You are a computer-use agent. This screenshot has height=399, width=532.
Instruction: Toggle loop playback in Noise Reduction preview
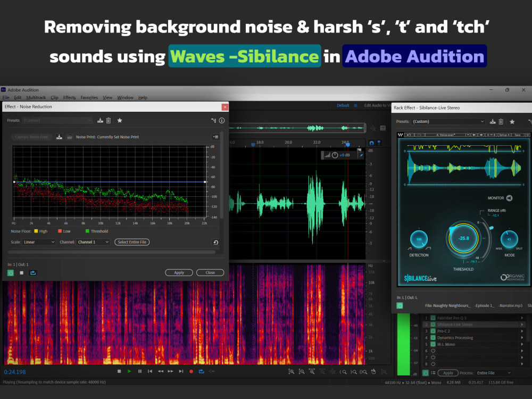pyautogui.click(x=33, y=273)
